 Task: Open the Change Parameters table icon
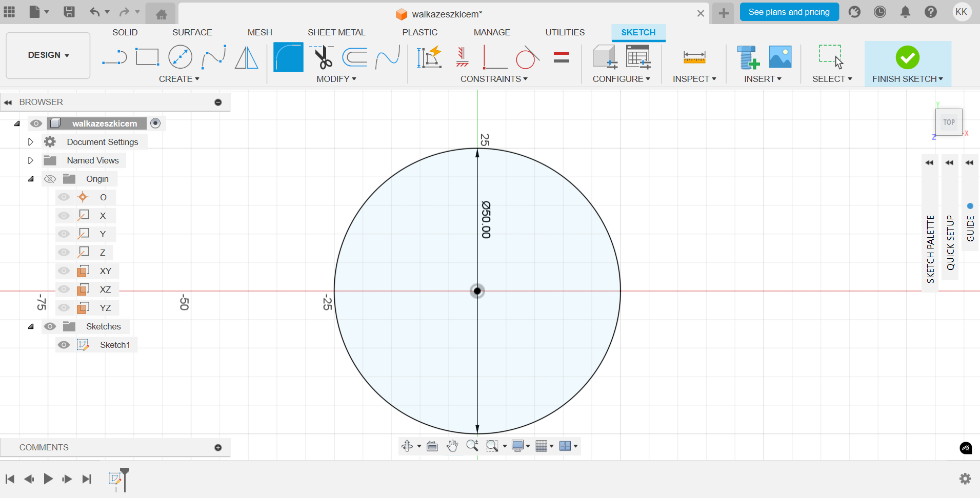(x=638, y=57)
